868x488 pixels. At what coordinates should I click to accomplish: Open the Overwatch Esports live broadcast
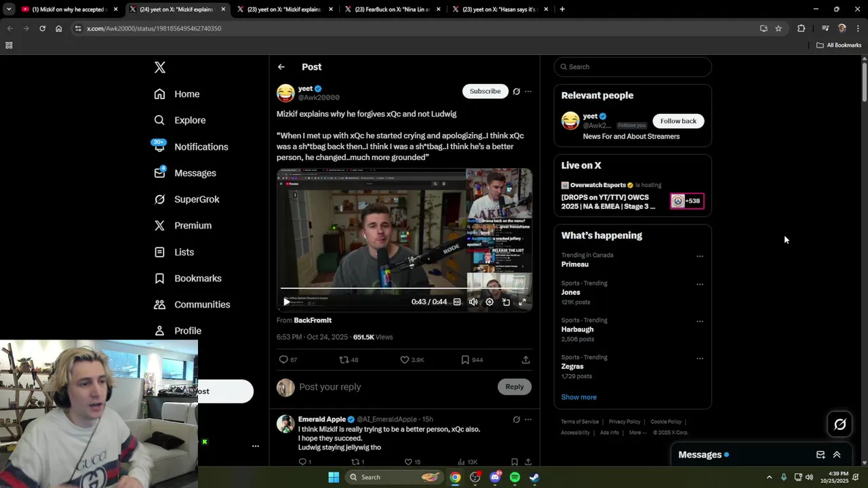(633, 196)
